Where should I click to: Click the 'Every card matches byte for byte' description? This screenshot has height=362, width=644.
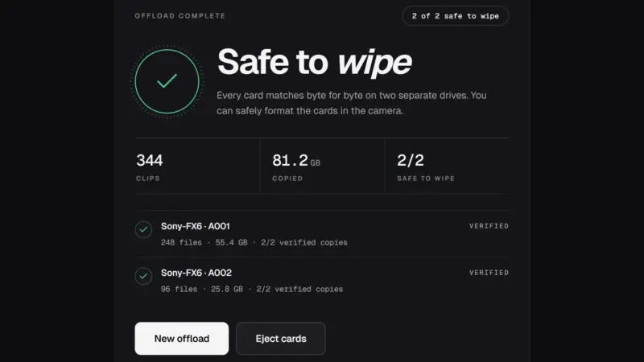(x=352, y=103)
